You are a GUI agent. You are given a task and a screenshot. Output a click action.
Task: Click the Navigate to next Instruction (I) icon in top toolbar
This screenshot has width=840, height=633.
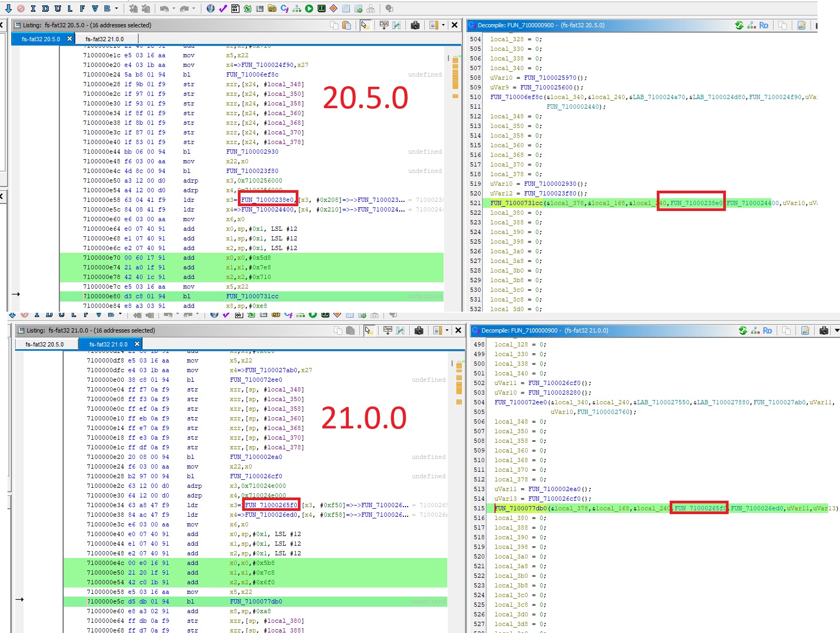[x=33, y=9]
